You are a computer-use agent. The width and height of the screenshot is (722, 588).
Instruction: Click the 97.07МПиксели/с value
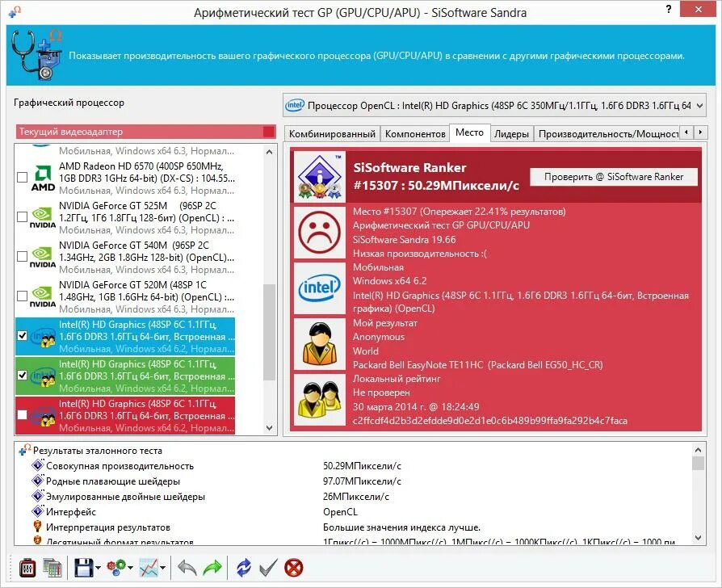[362, 481]
